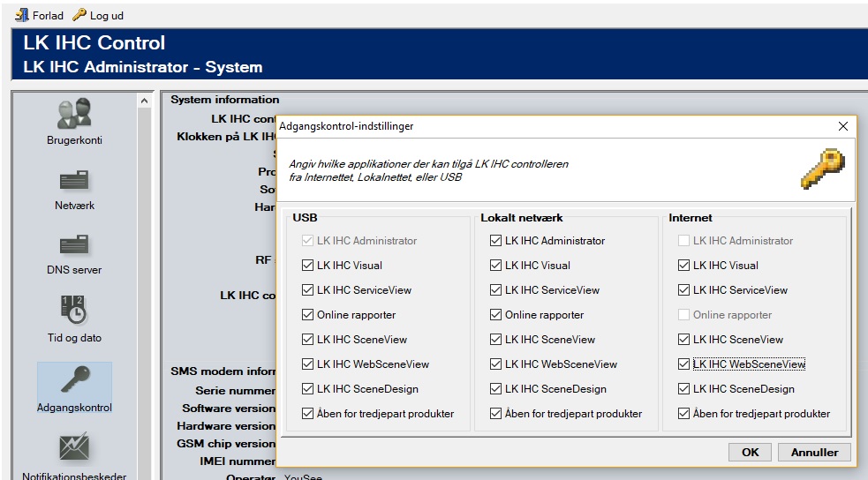Disable LK IHC WebSceneView under Internet
The height and width of the screenshot is (480, 868).
(683, 364)
